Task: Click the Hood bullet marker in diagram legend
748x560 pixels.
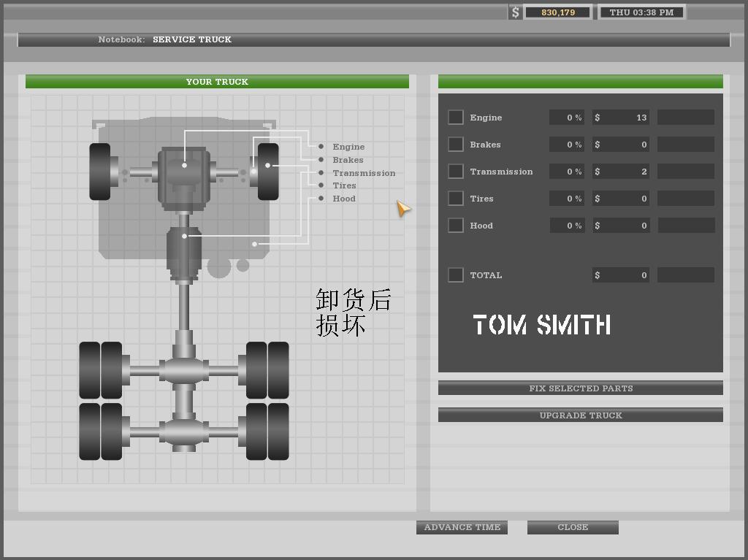Action: [x=321, y=199]
